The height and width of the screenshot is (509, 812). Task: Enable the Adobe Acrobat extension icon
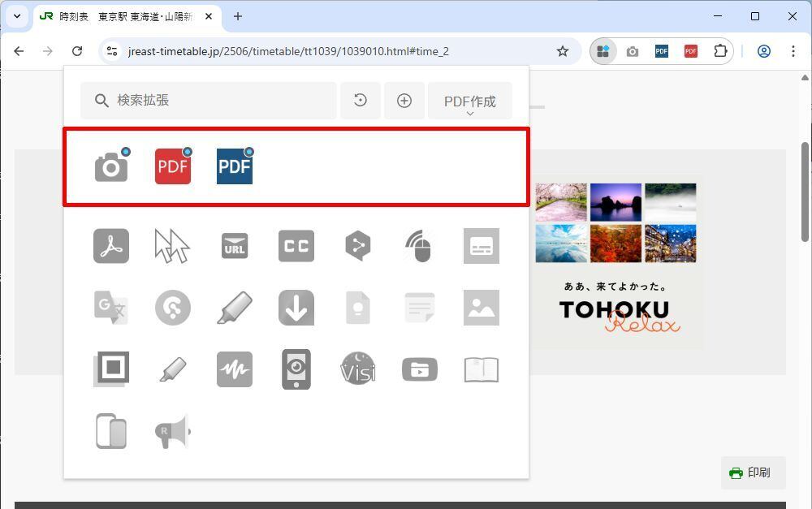pos(111,246)
